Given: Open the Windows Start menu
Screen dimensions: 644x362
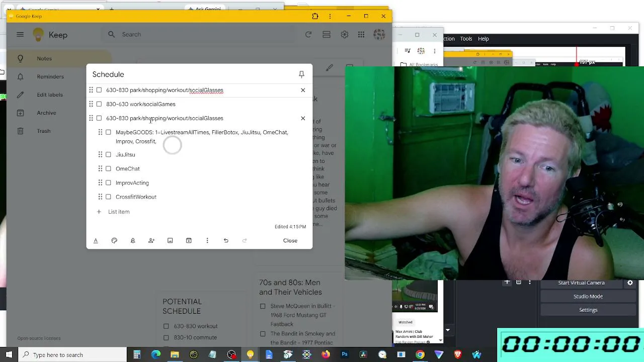Looking at the screenshot, I should point(9,354).
